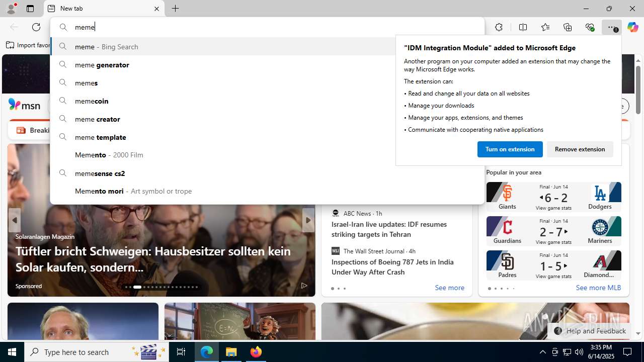Click The Wall Street Journal source label
This screenshot has width=644, height=362.
[374, 251]
